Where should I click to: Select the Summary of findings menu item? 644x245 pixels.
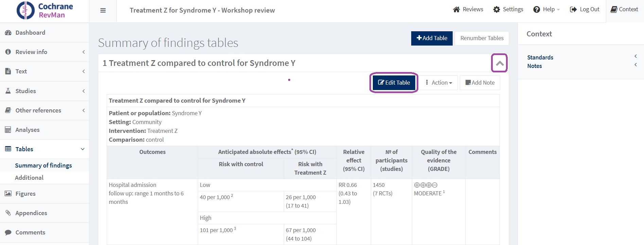tap(43, 165)
